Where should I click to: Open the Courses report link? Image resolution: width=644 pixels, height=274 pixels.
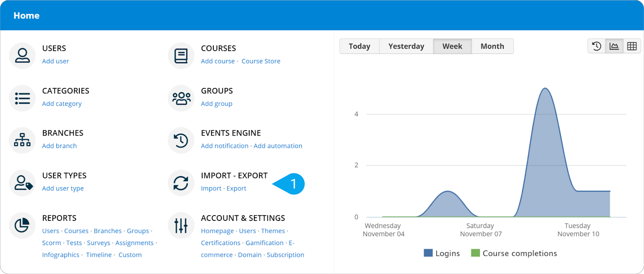76,231
